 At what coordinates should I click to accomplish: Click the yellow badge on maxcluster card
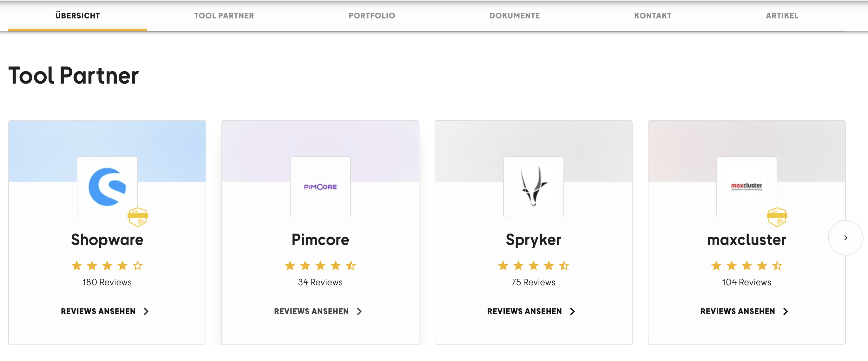(x=777, y=217)
